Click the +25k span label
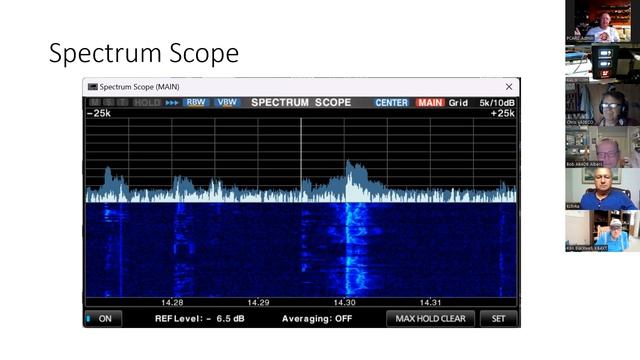The image size is (640, 360). (x=502, y=113)
